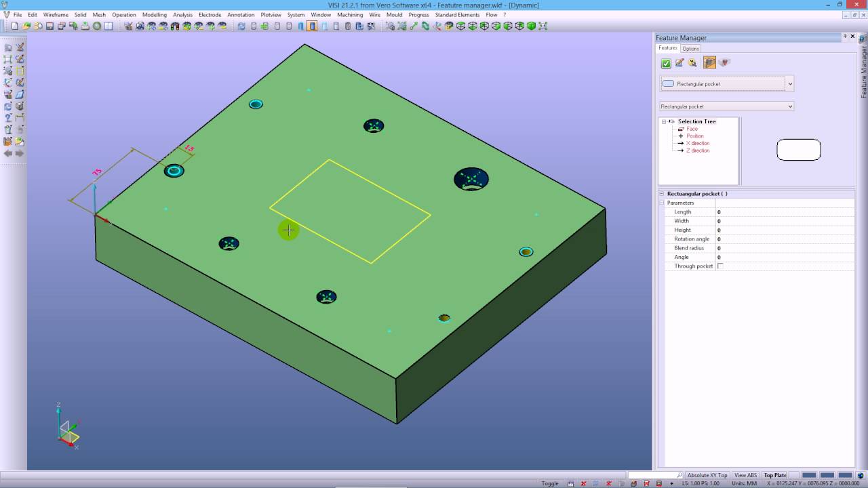Click the refresh rotate icon in top toolbar
Image resolution: width=868 pixels, height=488 pixels.
[x=241, y=26]
